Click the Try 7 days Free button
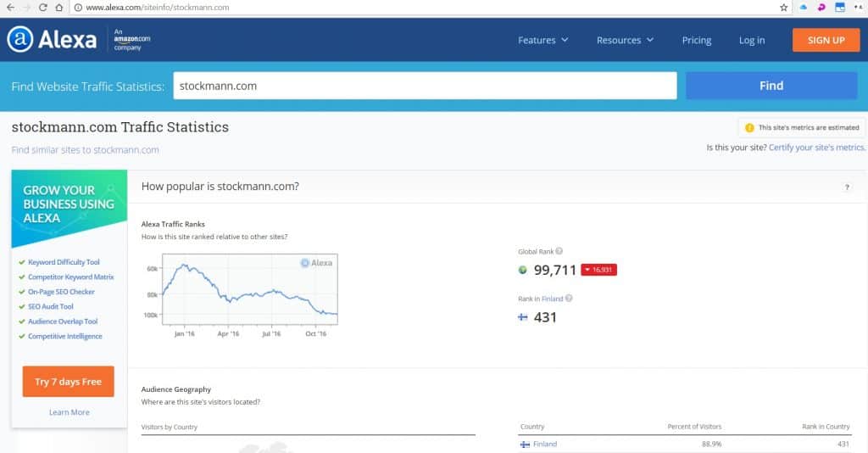 pyautogui.click(x=68, y=382)
